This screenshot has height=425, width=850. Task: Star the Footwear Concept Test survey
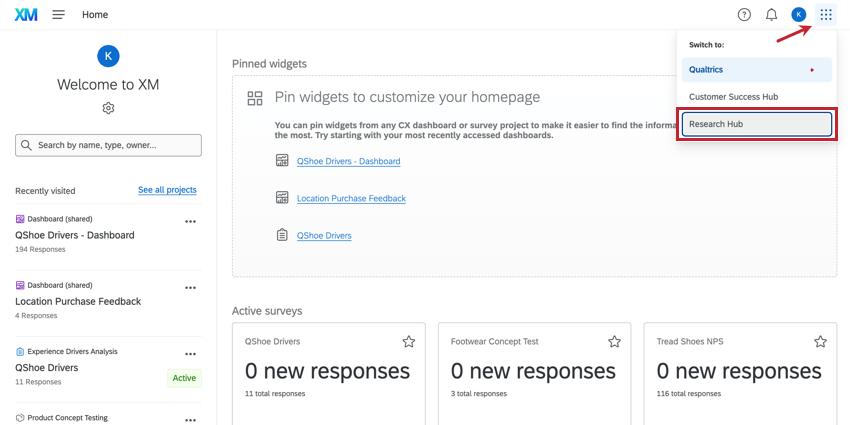pyautogui.click(x=614, y=342)
